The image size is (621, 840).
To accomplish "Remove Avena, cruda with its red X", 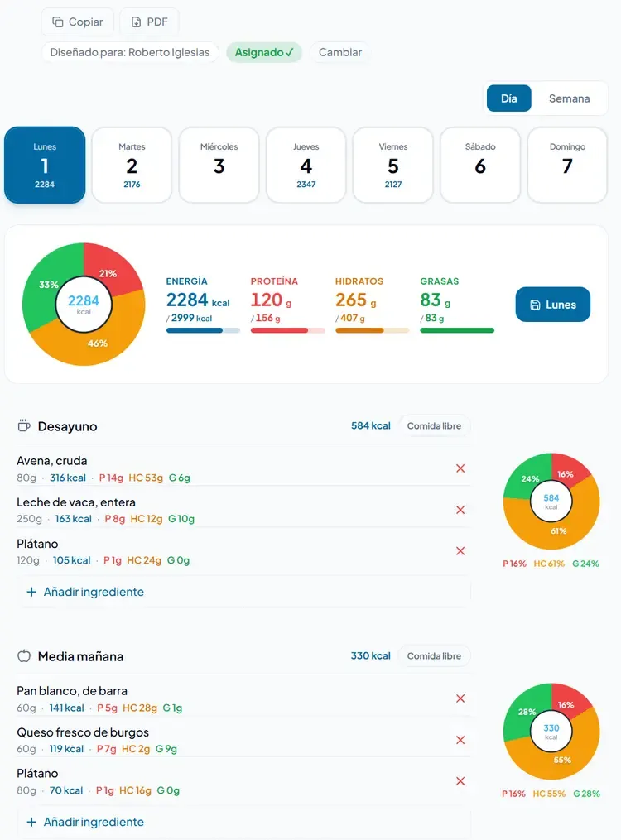I will (x=460, y=468).
